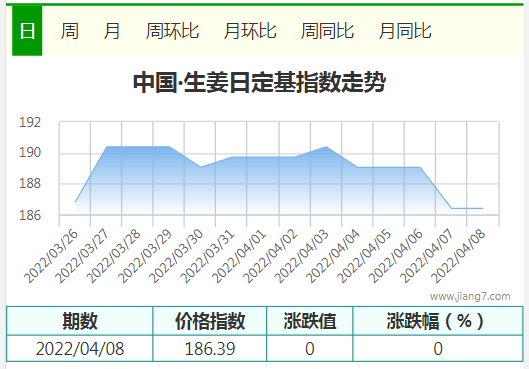Click the 2022/04/05 axis date label
The height and width of the screenshot is (369, 529).
tap(364, 256)
